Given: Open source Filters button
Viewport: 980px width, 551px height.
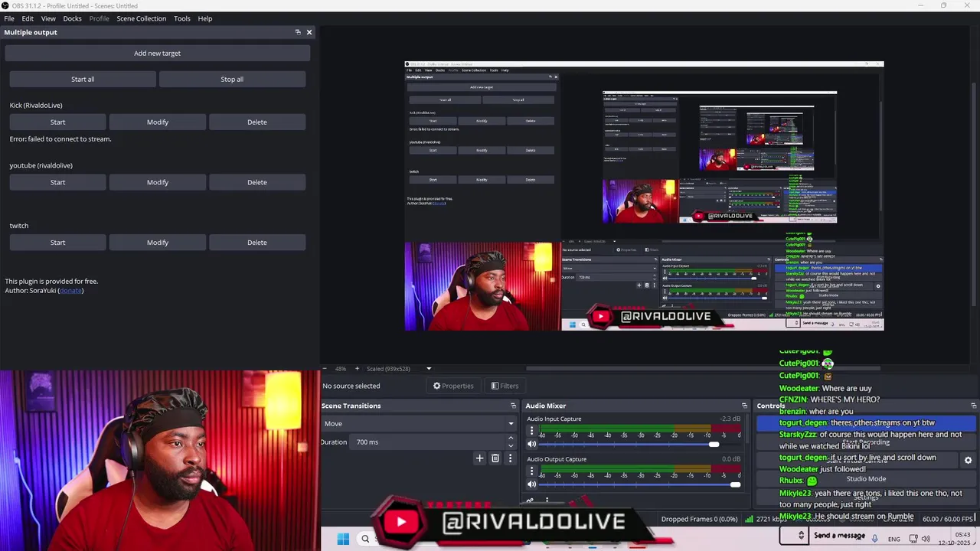Looking at the screenshot, I should click(505, 386).
